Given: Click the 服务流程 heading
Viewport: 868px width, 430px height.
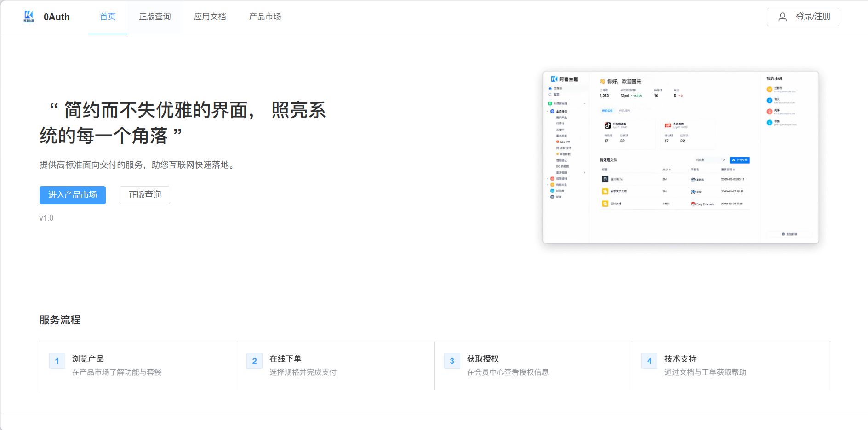Looking at the screenshot, I should [x=60, y=320].
